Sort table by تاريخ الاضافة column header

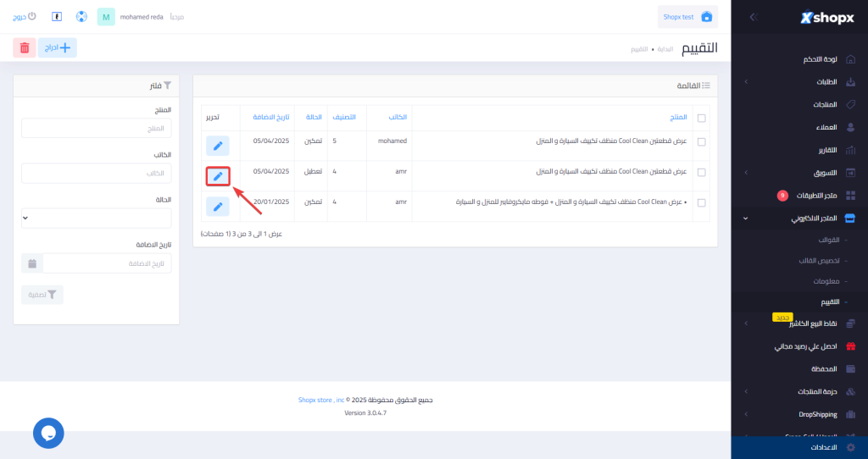[270, 117]
